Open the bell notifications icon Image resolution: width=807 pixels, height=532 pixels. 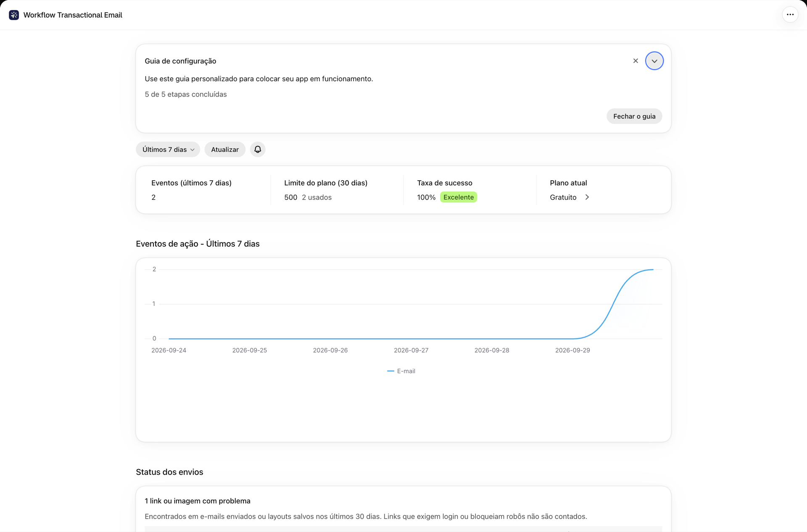pos(258,150)
